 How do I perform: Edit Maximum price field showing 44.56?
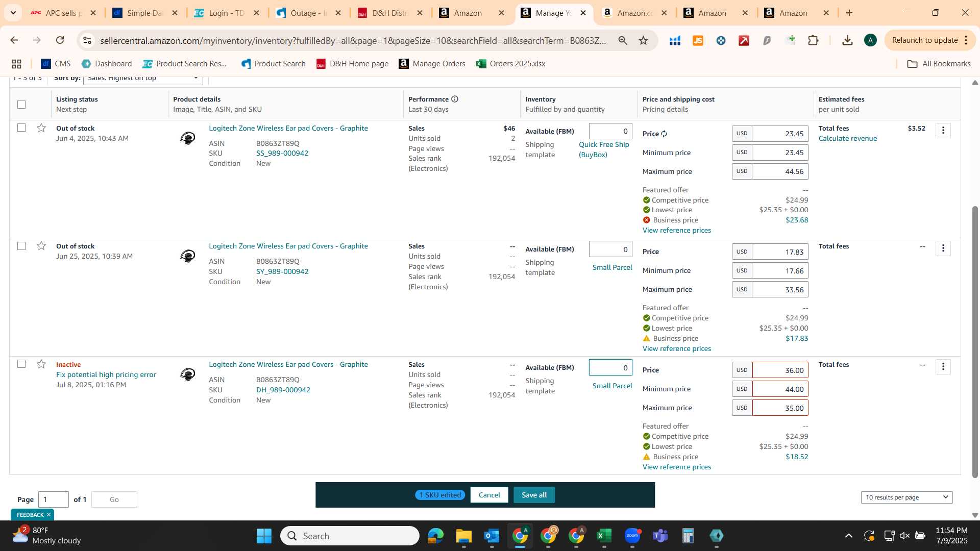point(779,171)
